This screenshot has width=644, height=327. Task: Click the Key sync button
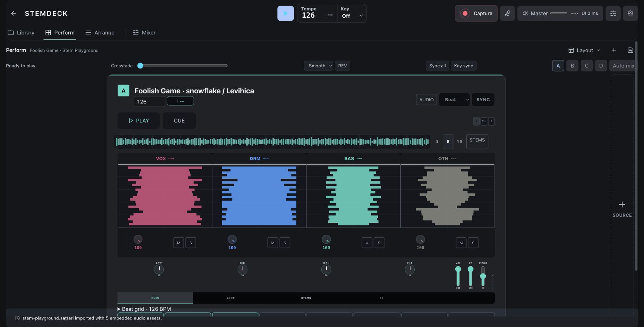(464, 66)
